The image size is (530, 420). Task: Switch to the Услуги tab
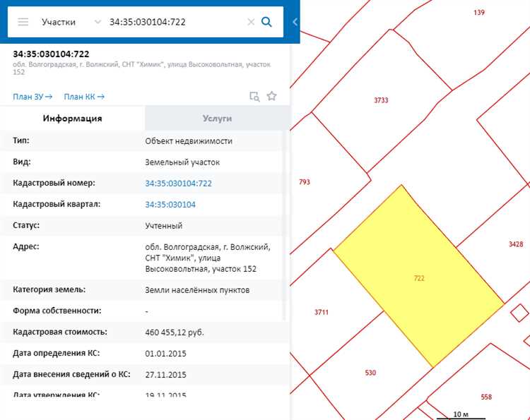click(217, 119)
